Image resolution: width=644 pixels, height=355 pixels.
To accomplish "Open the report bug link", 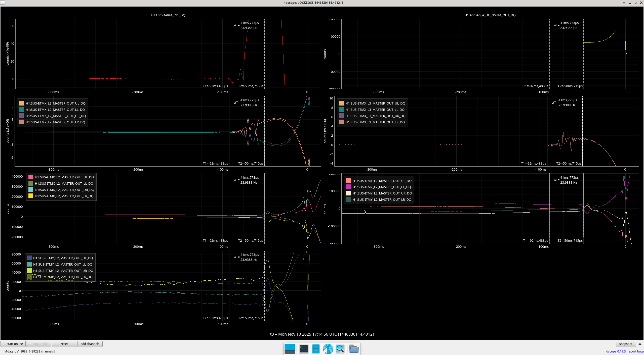I will pos(635,351).
